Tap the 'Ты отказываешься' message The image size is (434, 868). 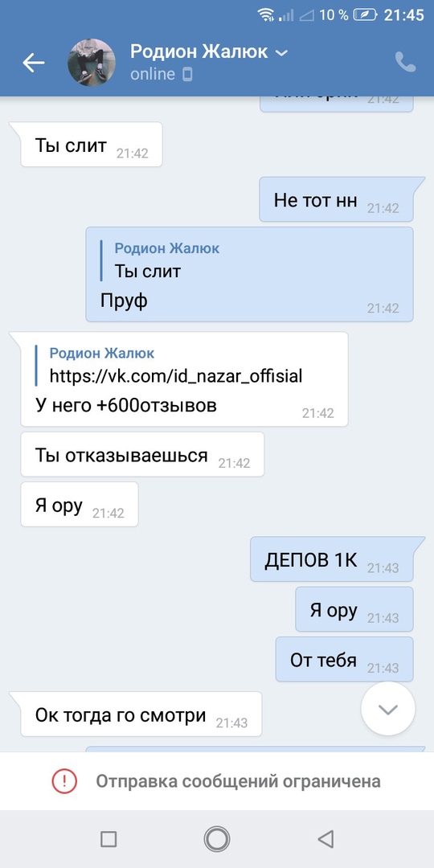click(142, 454)
